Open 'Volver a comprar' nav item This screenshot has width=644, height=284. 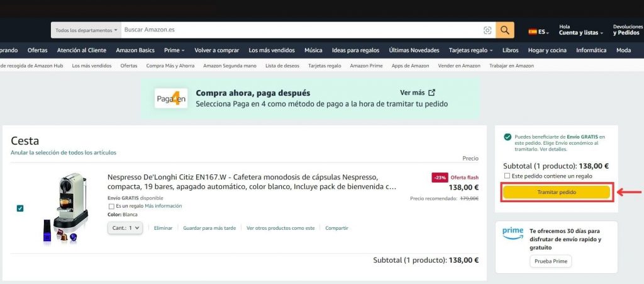click(217, 50)
